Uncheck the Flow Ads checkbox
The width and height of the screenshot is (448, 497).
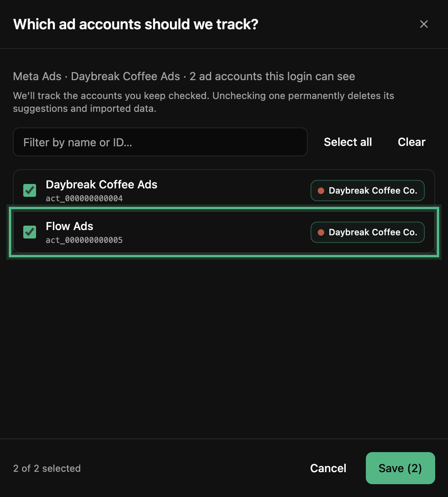[x=30, y=232]
